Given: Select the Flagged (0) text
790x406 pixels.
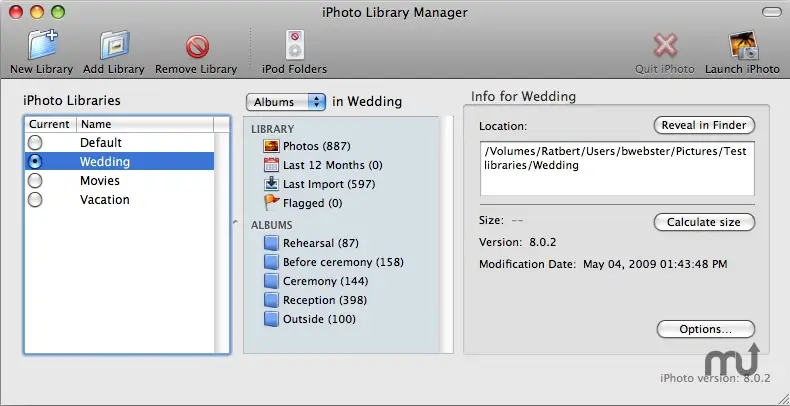Looking at the screenshot, I should coord(312,204).
